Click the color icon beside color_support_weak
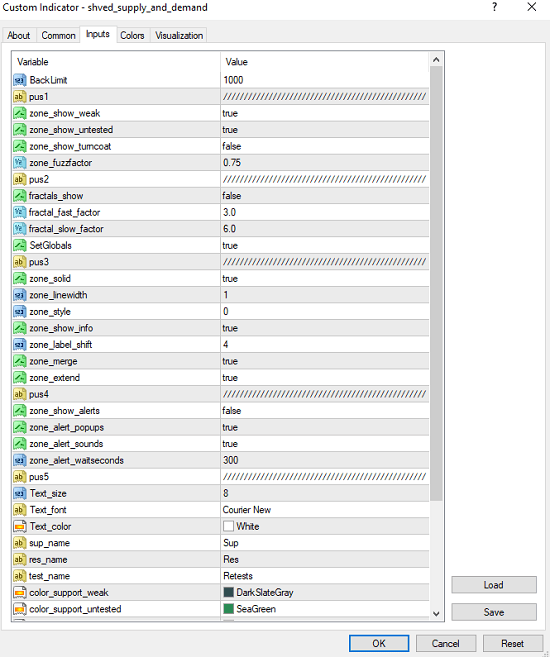Viewport: 550px width, 657px height. click(19, 592)
